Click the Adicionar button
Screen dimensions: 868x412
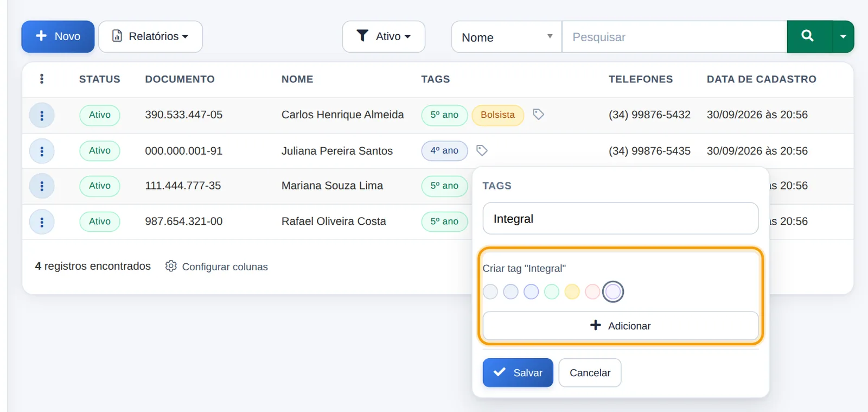[x=620, y=326]
